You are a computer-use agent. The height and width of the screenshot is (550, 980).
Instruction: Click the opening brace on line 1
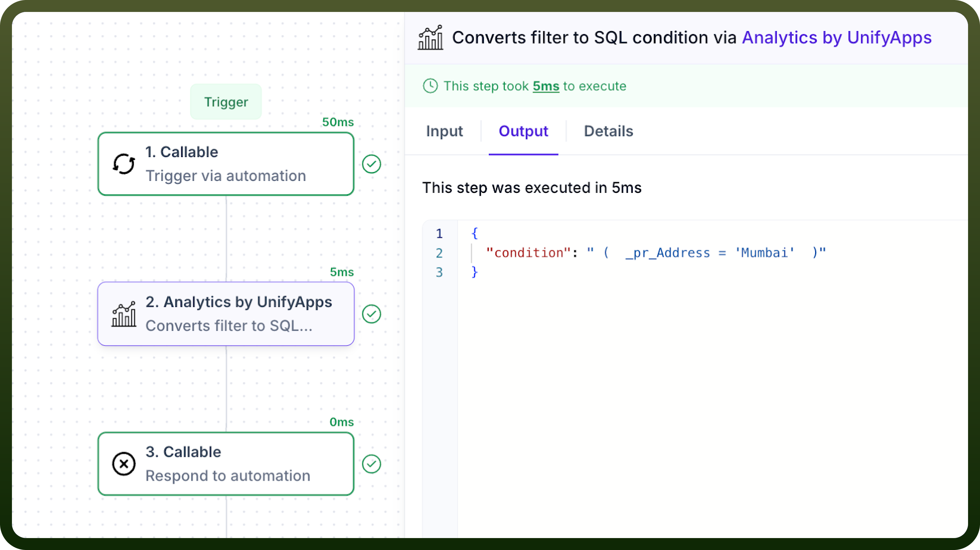474,233
